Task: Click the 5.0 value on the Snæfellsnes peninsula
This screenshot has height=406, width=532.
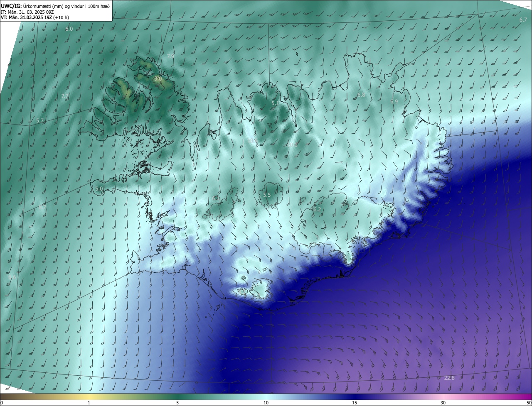Action: (x=99, y=188)
